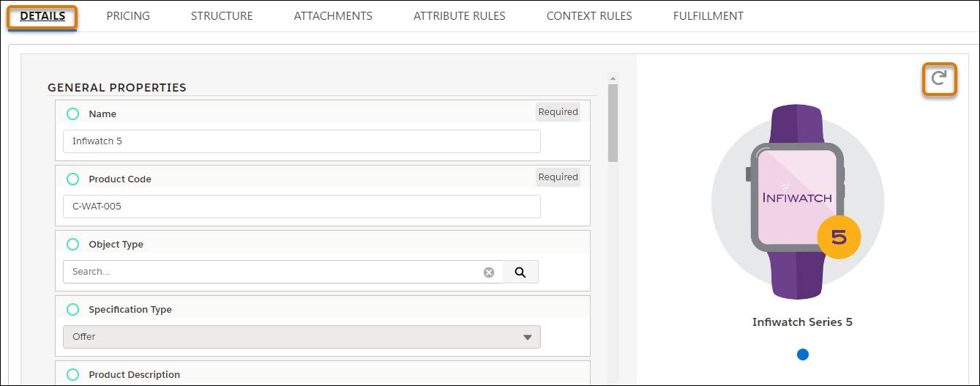This screenshot has height=386, width=980.
Task: Click the Required badge beside Product Code
Action: (558, 177)
